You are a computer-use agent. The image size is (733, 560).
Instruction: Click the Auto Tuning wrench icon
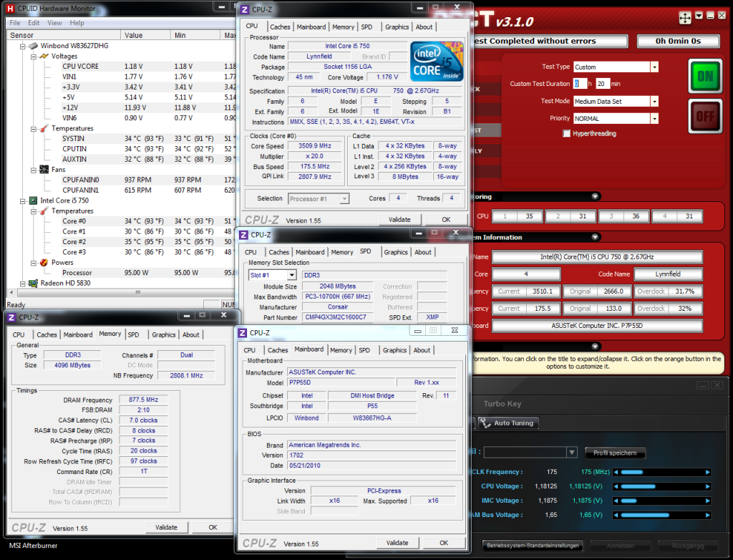pos(485,423)
